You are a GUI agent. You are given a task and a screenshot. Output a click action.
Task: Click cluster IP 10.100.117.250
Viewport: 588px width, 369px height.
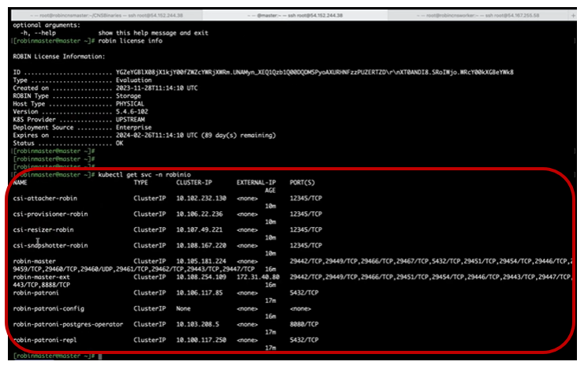point(201,340)
